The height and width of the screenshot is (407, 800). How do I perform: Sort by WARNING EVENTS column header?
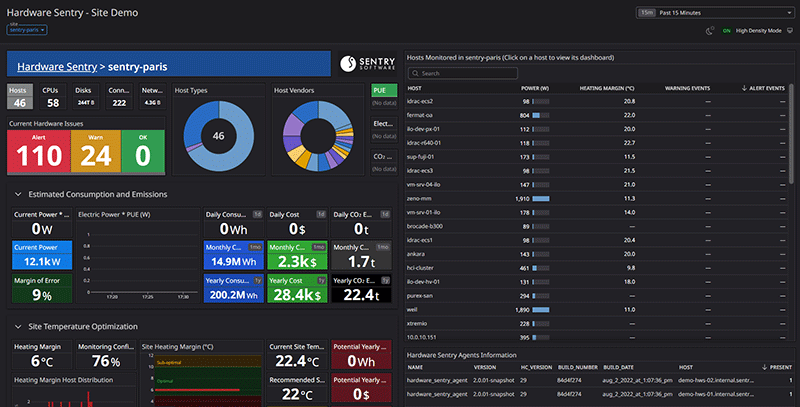(687, 88)
